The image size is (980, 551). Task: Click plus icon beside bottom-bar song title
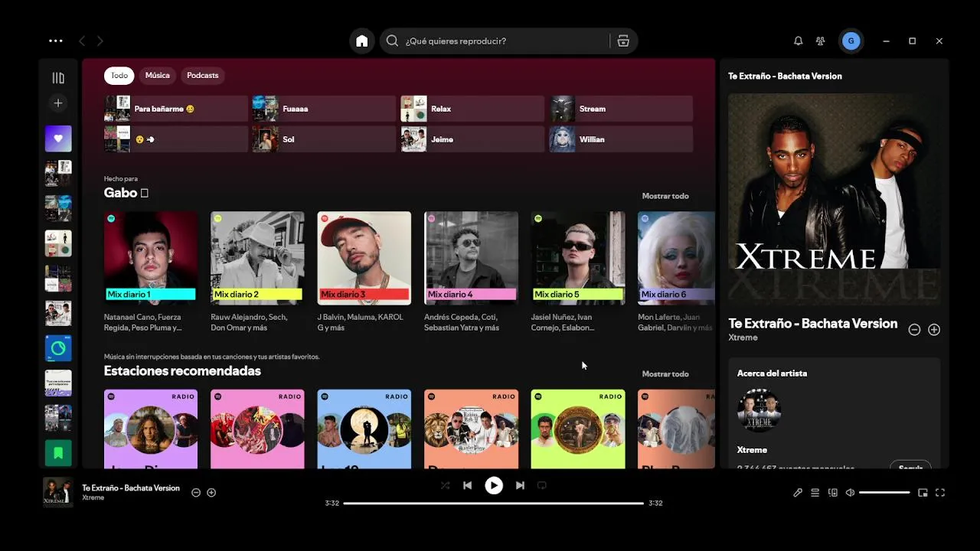pos(211,493)
